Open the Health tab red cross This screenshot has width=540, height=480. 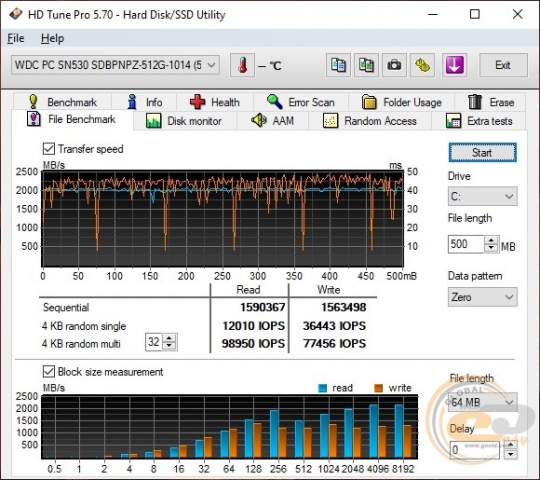215,102
